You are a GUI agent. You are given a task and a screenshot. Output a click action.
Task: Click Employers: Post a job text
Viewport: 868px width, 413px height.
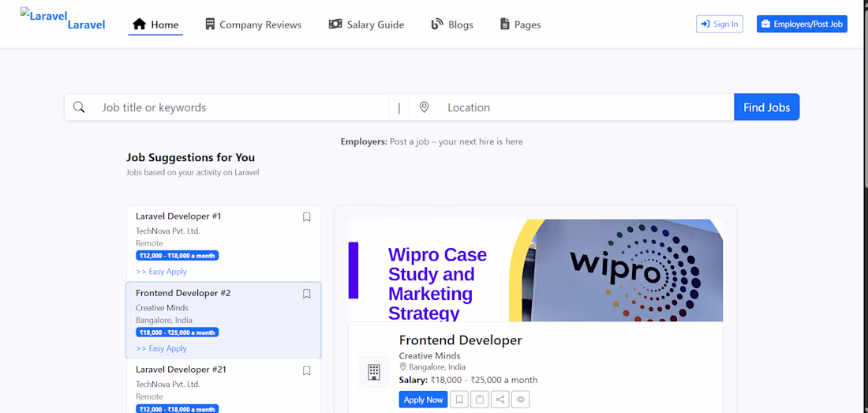click(x=432, y=141)
